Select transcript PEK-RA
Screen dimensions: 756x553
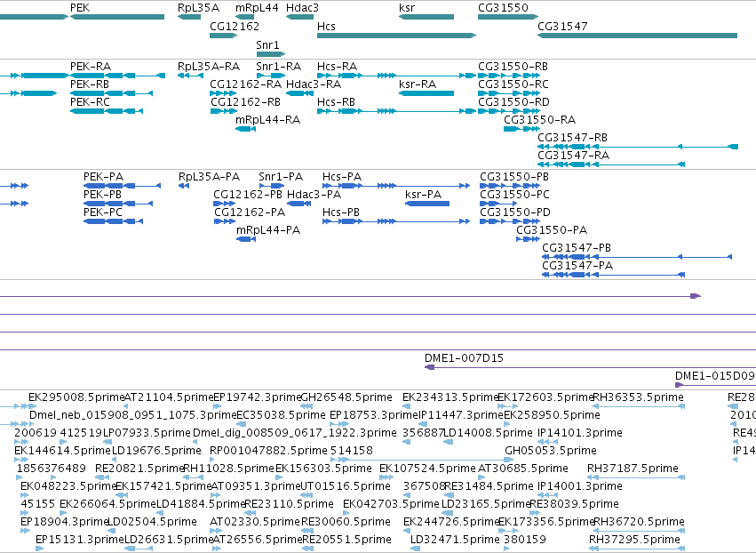[117, 76]
